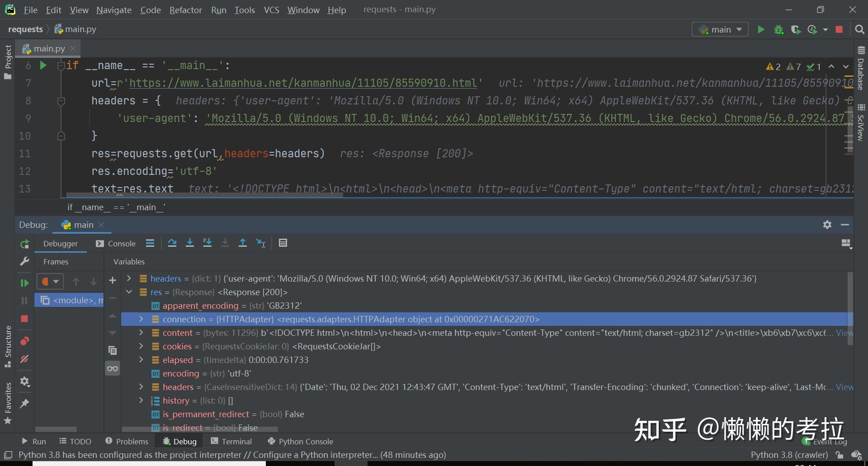Collapse the res Response variable
The height and width of the screenshot is (466, 868).
[129, 292]
